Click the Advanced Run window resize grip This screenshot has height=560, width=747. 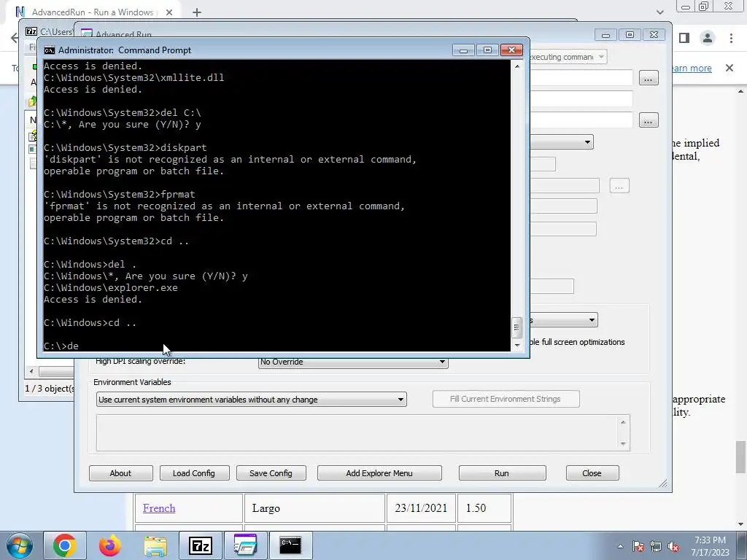click(x=664, y=484)
